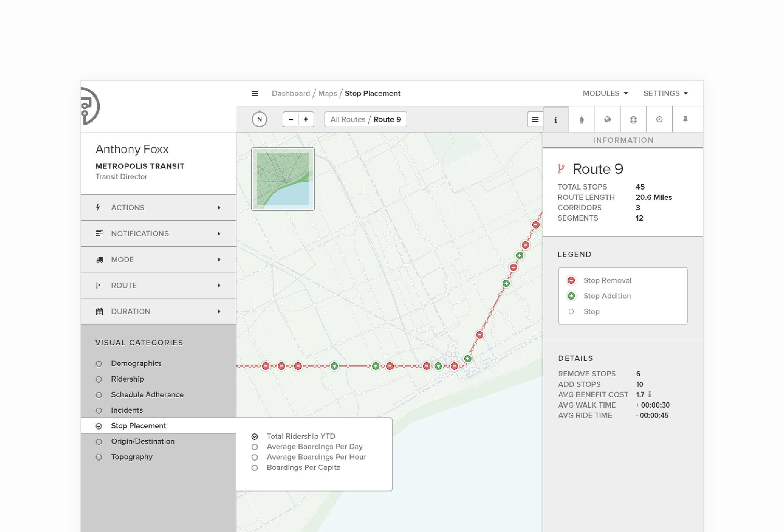Open the person panel tab icon
The image size is (784, 532).
click(582, 120)
